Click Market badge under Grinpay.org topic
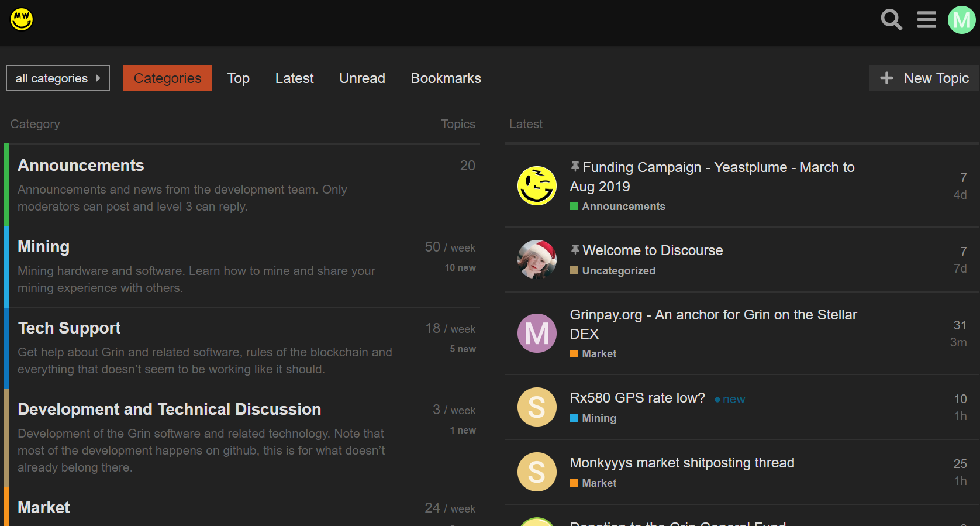The image size is (980, 526). tap(593, 354)
